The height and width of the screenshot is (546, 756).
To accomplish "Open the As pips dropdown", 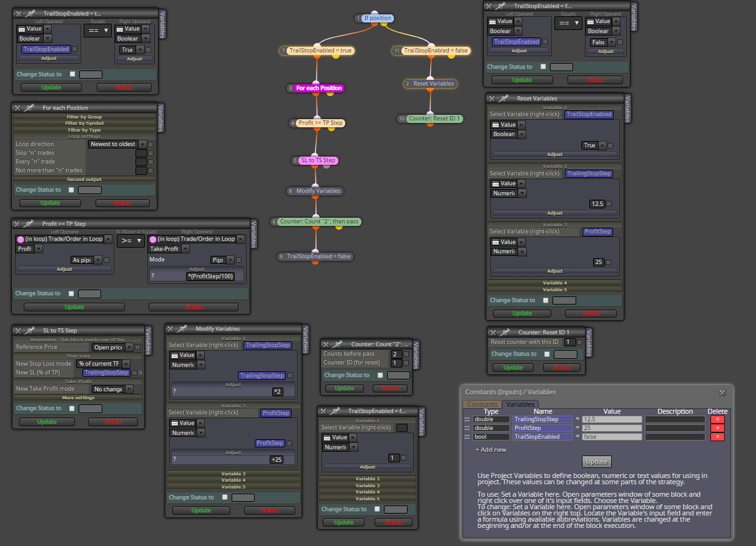I will tap(86, 260).
